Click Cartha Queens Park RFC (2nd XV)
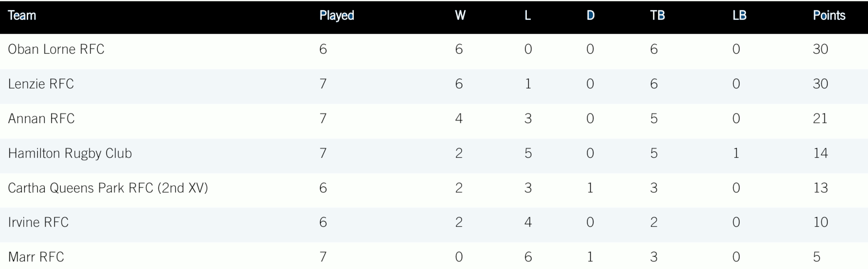The image size is (868, 269). (108, 188)
